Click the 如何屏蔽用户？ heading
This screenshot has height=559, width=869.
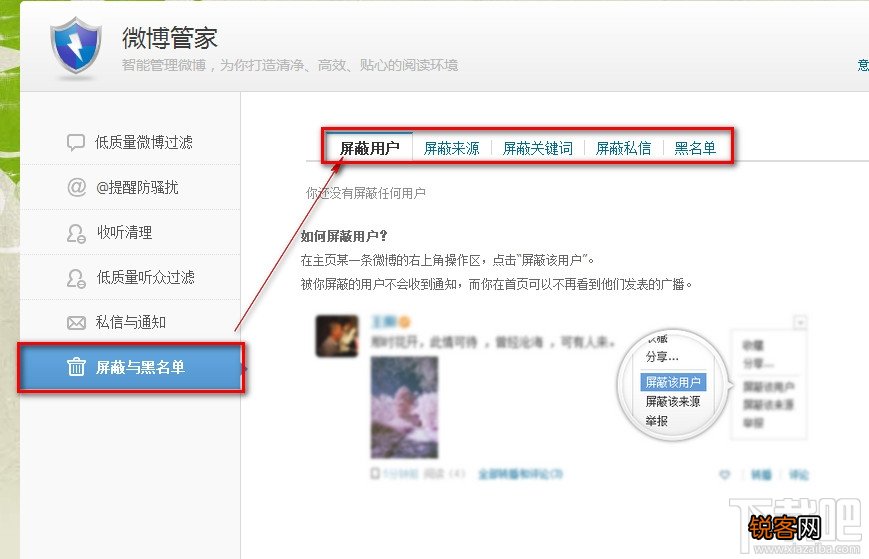point(344,236)
